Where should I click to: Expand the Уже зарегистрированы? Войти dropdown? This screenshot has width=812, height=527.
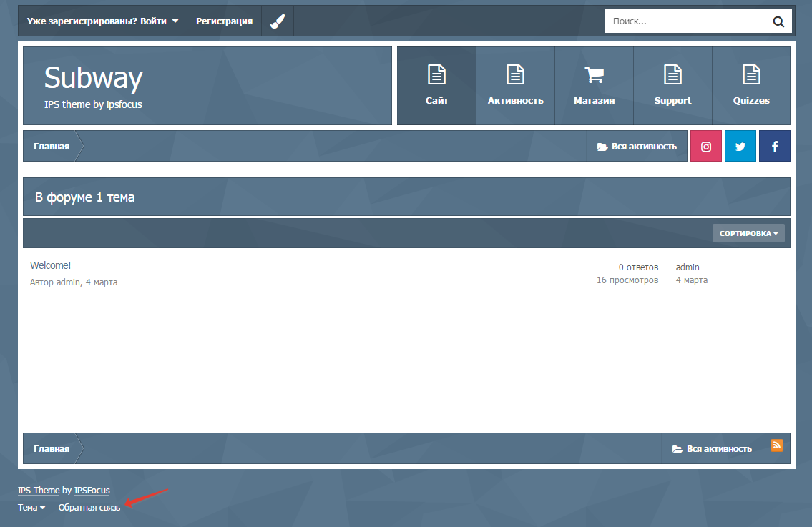102,21
